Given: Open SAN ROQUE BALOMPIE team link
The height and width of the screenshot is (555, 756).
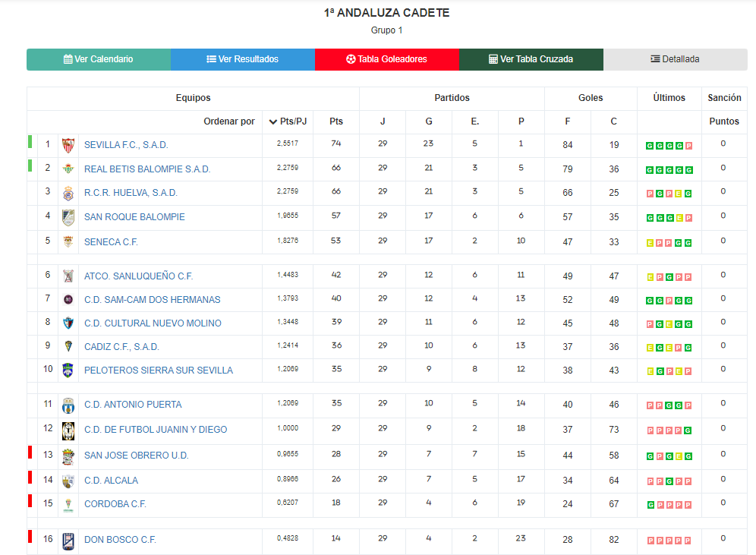Looking at the screenshot, I should (134, 217).
